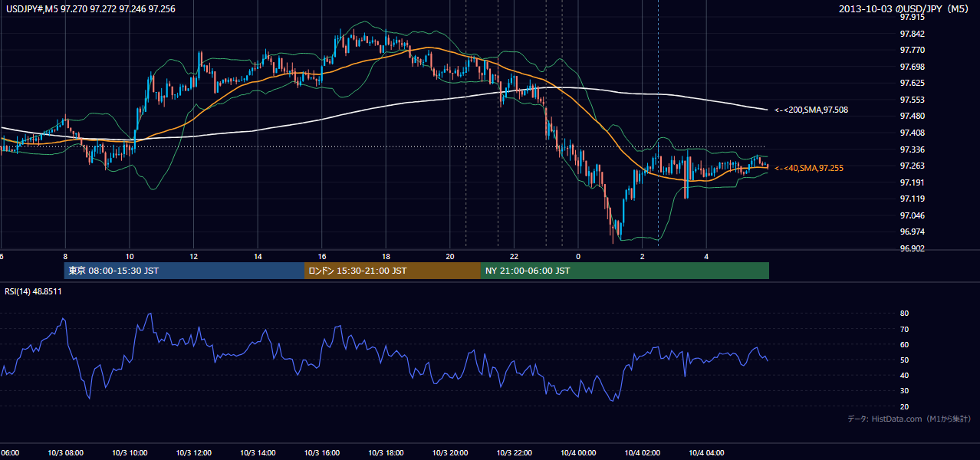The height and width of the screenshot is (460, 980).
Task: Click the RSI level 60 label
Action: pyautogui.click(x=904, y=344)
